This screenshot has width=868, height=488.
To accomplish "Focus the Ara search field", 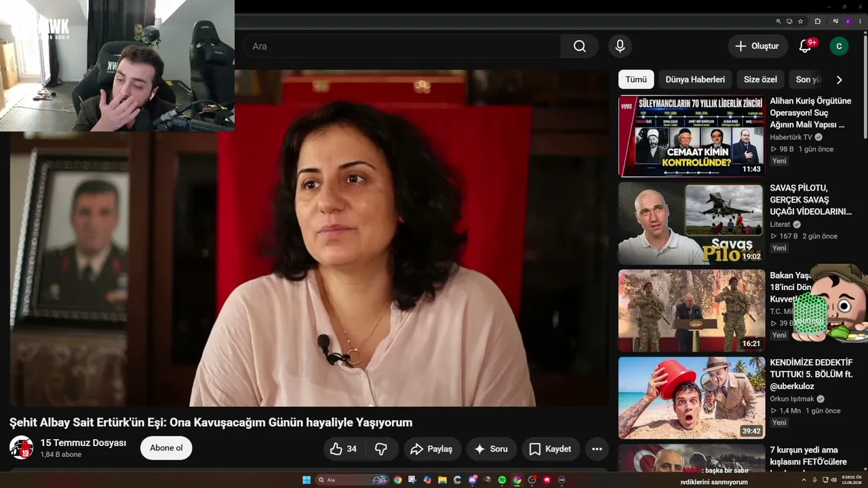I will 403,46.
